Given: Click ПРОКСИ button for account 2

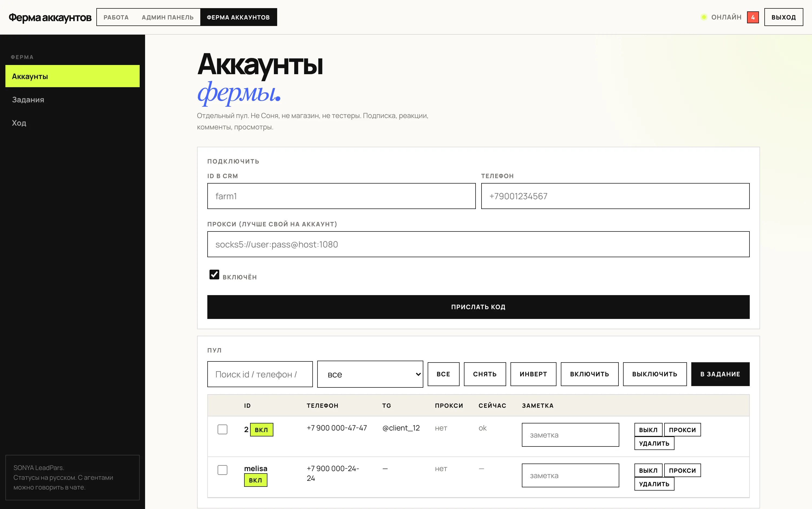Looking at the screenshot, I should tap(682, 430).
